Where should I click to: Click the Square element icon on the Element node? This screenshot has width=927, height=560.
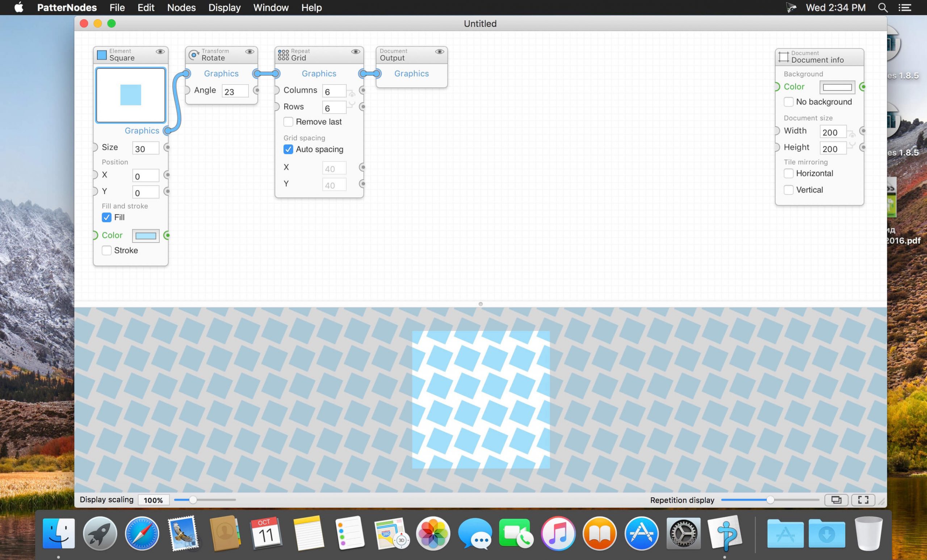tap(102, 55)
